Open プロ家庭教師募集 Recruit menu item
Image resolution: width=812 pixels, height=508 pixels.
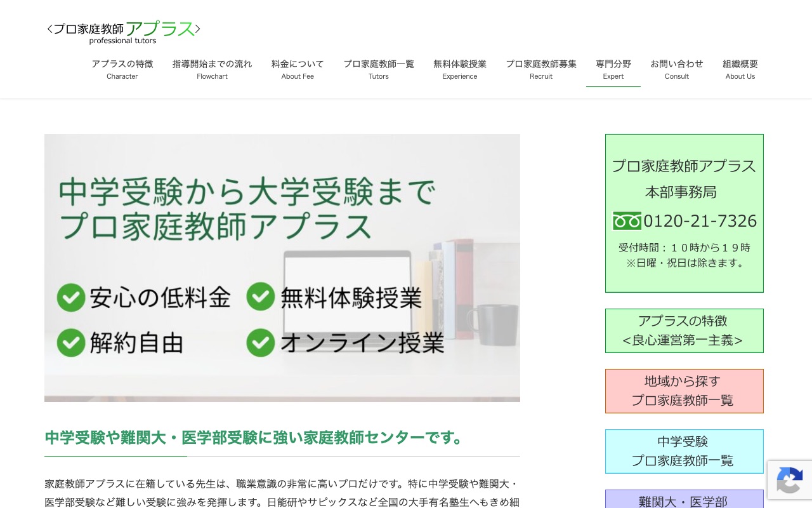click(x=541, y=69)
